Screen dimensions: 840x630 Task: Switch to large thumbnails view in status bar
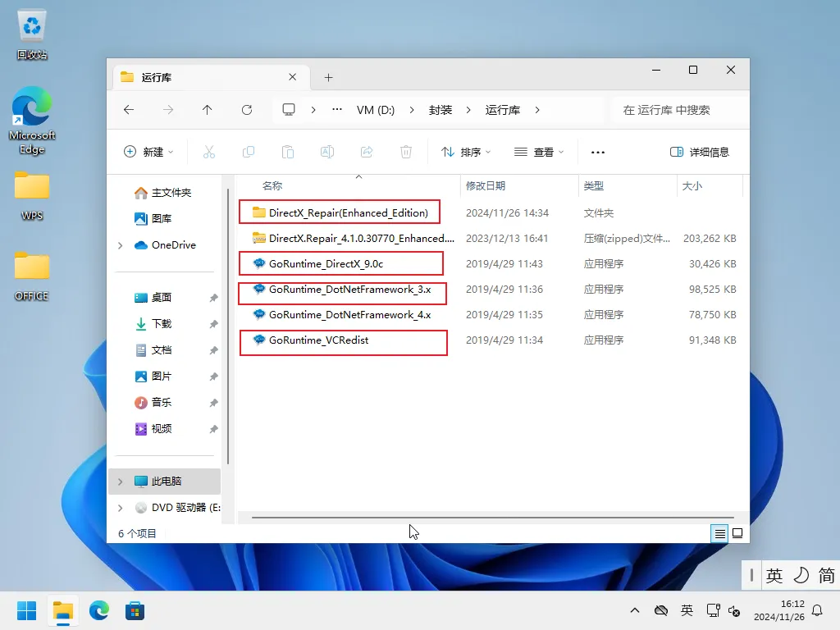(737, 533)
